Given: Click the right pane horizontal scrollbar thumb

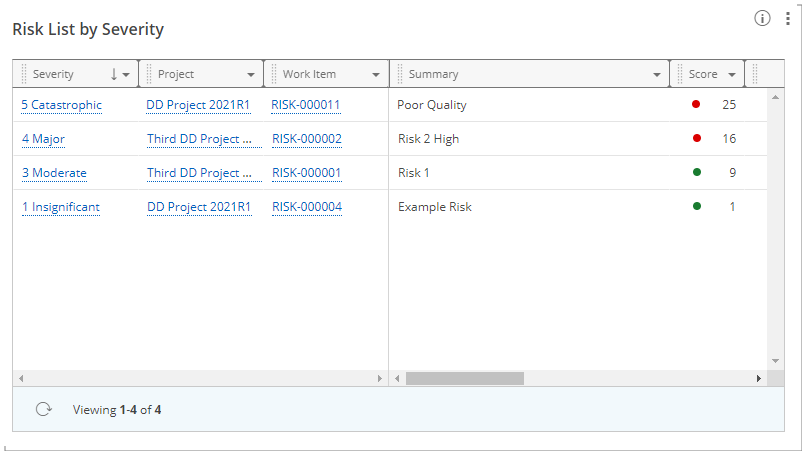Looking at the screenshot, I should [x=464, y=379].
